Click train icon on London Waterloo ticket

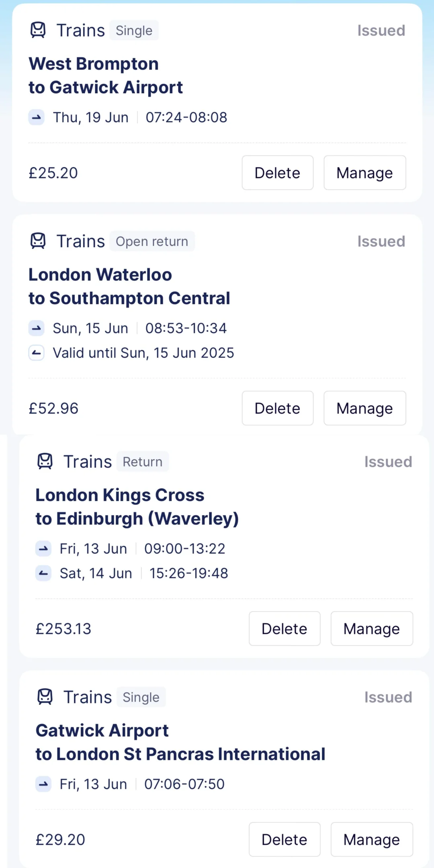(x=38, y=241)
